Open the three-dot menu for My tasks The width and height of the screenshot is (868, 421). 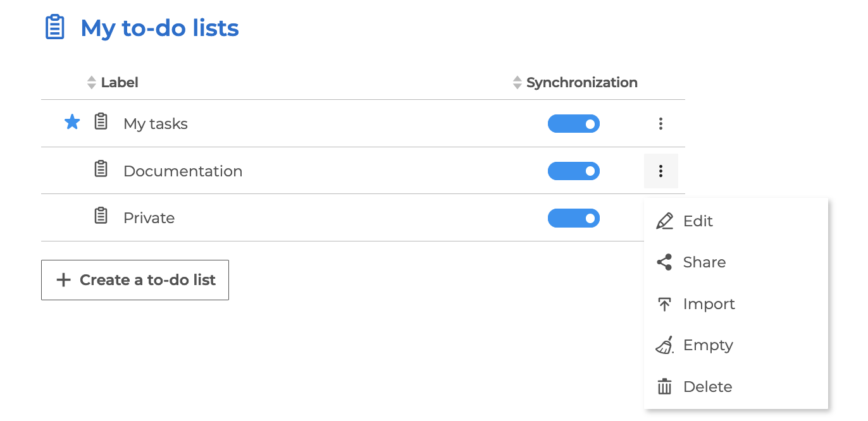coord(660,124)
